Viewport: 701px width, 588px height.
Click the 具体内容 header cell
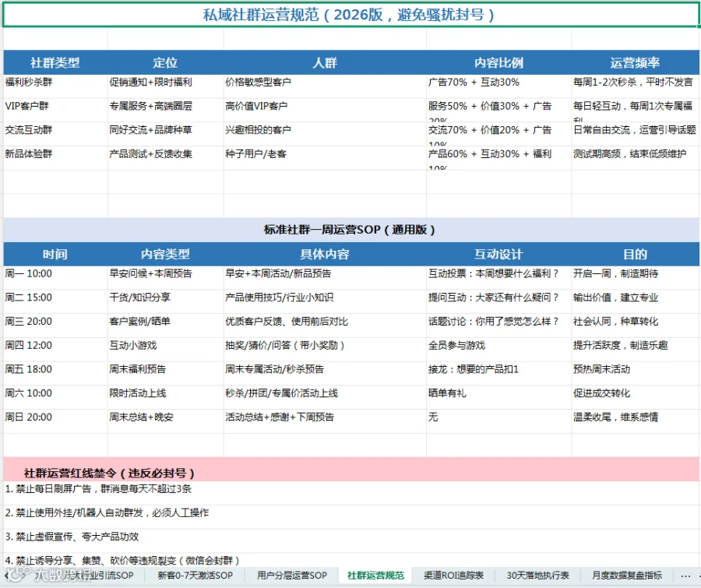(x=325, y=254)
